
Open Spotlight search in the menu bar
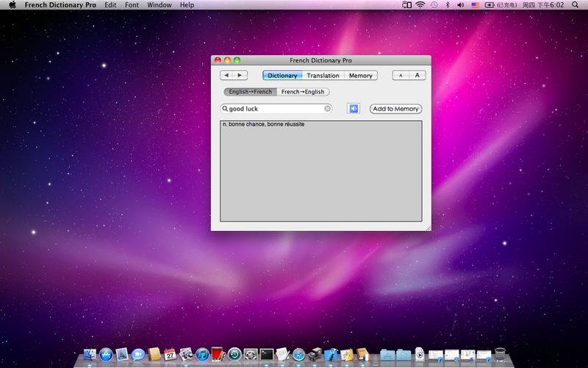point(576,5)
